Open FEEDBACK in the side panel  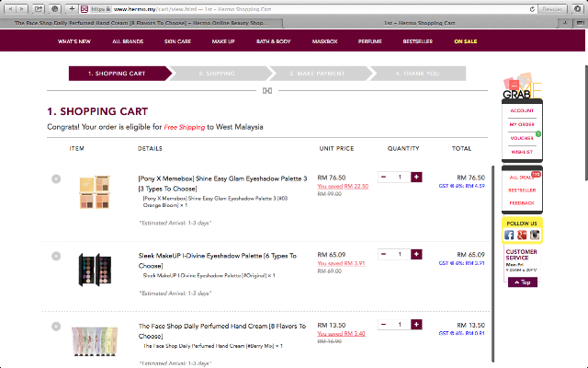point(522,203)
